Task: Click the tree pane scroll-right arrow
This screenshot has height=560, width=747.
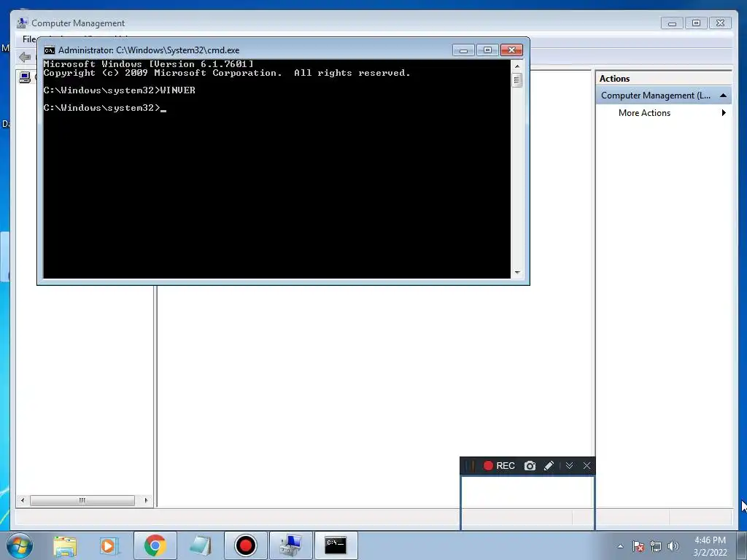Action: click(x=146, y=500)
